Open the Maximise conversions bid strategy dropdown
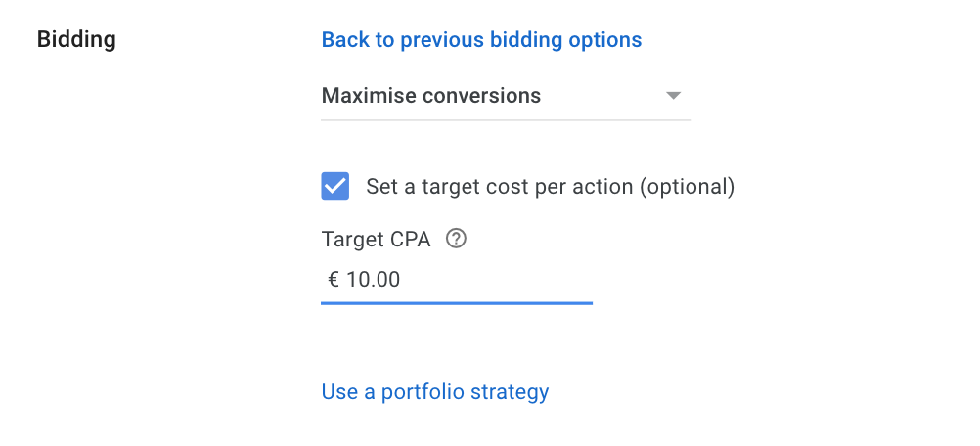The image size is (980, 446). tap(507, 96)
